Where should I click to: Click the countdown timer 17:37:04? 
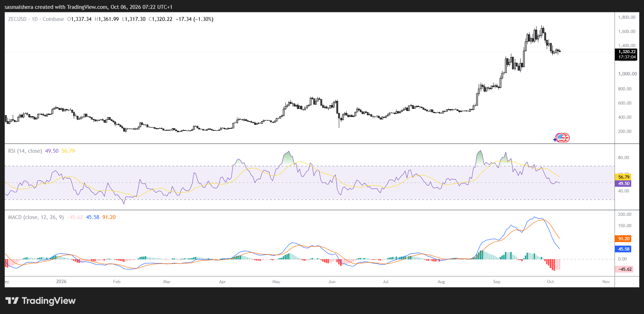627,57
